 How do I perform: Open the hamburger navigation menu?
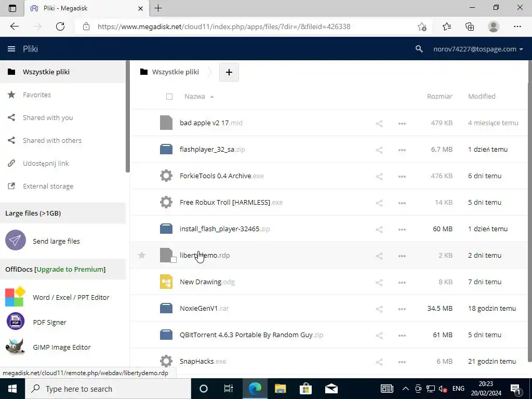(x=11, y=49)
